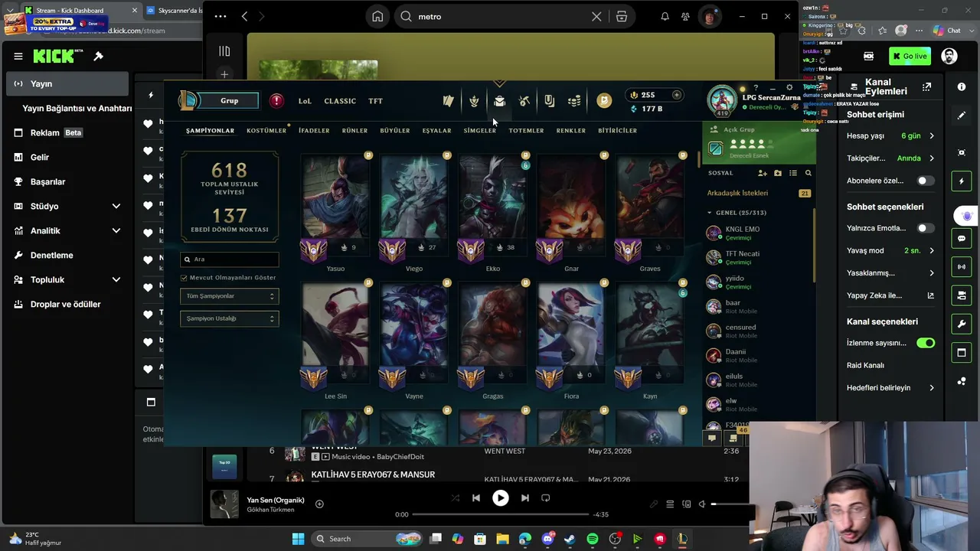980x551 pixels.
Task: Open the Stream - Kick Dashboard browser tab
Action: (x=79, y=11)
